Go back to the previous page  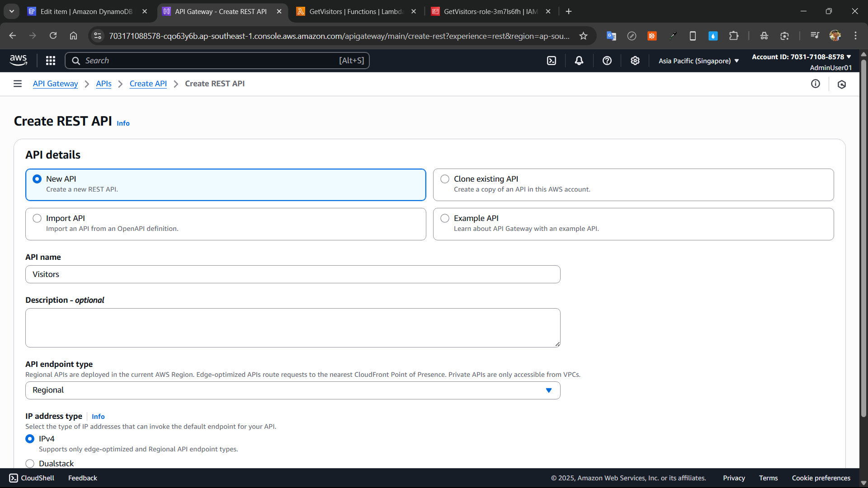click(x=13, y=36)
